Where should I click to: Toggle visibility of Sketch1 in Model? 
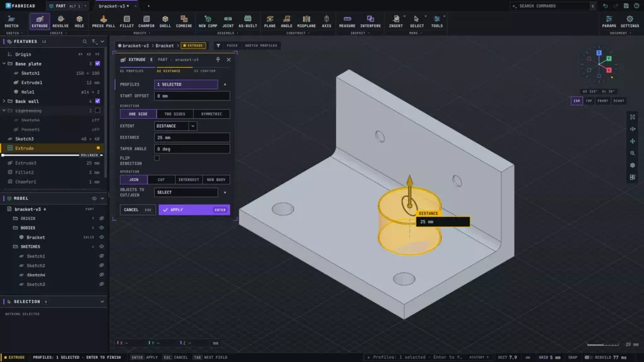point(101,256)
